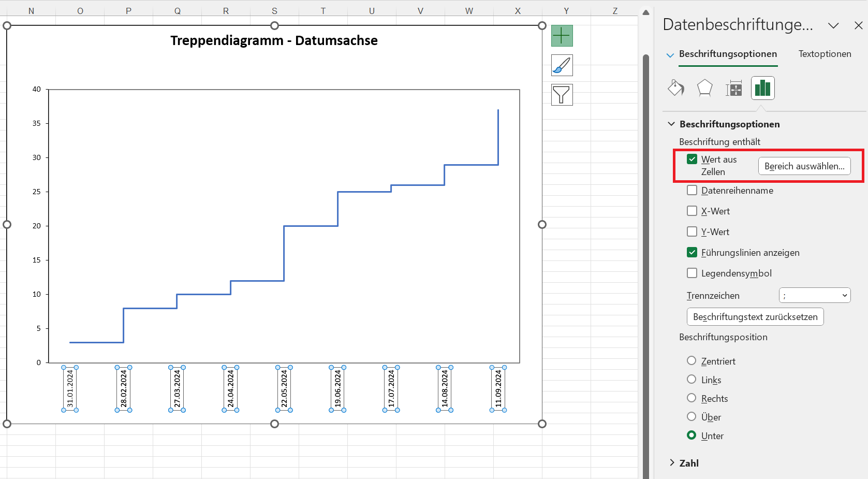
Task: Select column header Z
Action: pos(615,11)
